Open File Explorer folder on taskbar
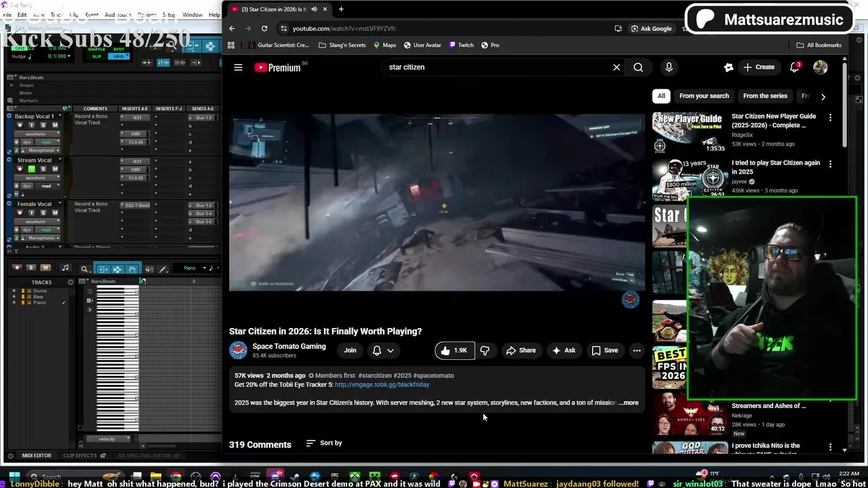 pyautogui.click(x=156, y=476)
